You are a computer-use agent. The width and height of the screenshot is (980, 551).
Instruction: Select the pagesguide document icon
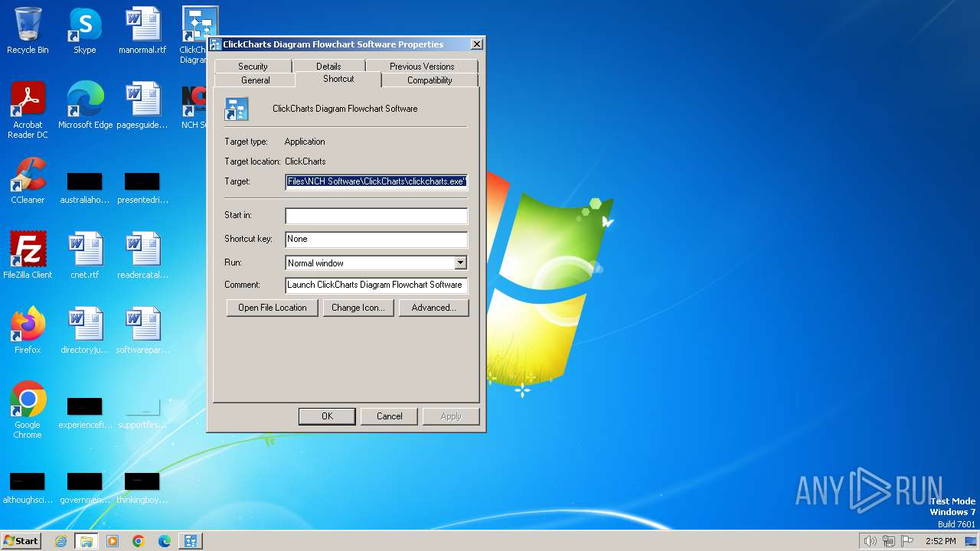142,106
